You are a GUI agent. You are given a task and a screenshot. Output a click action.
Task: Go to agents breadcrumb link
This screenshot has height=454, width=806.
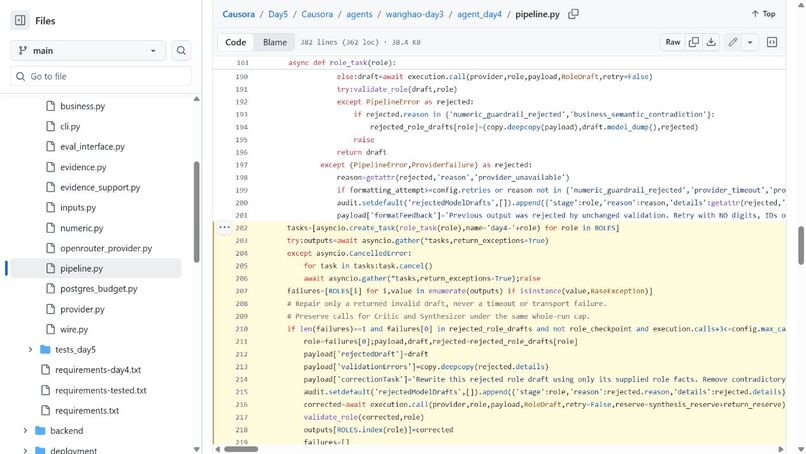click(x=359, y=14)
